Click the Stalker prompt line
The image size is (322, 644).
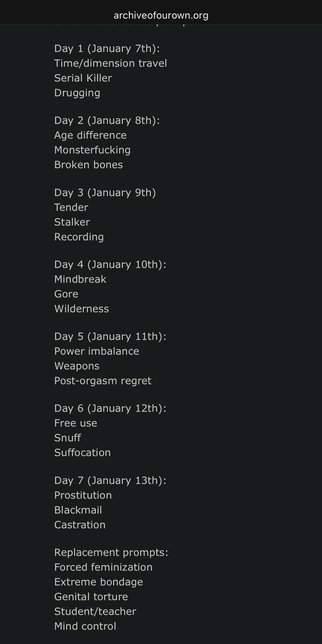pyautogui.click(x=72, y=222)
